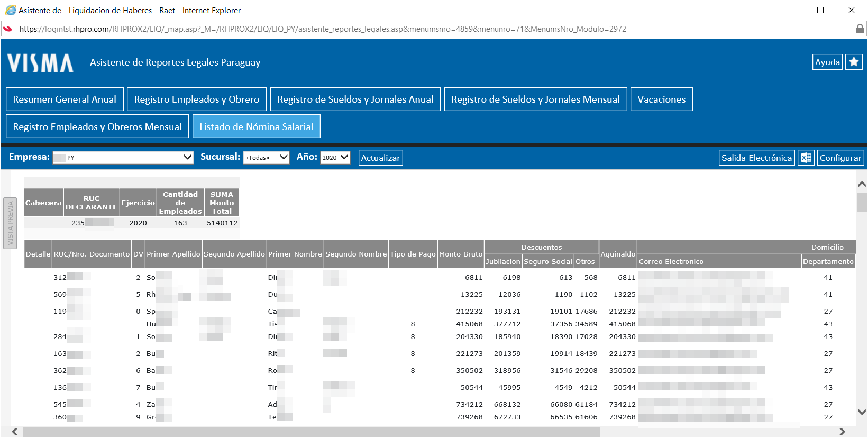
Task: Click the vertical scrollbar thumb
Action: coord(862,202)
